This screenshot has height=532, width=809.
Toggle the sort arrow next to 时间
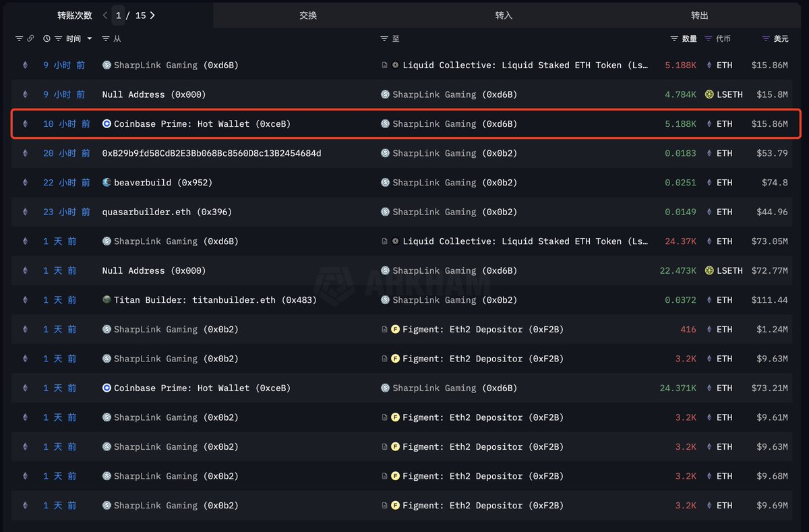(x=90, y=39)
